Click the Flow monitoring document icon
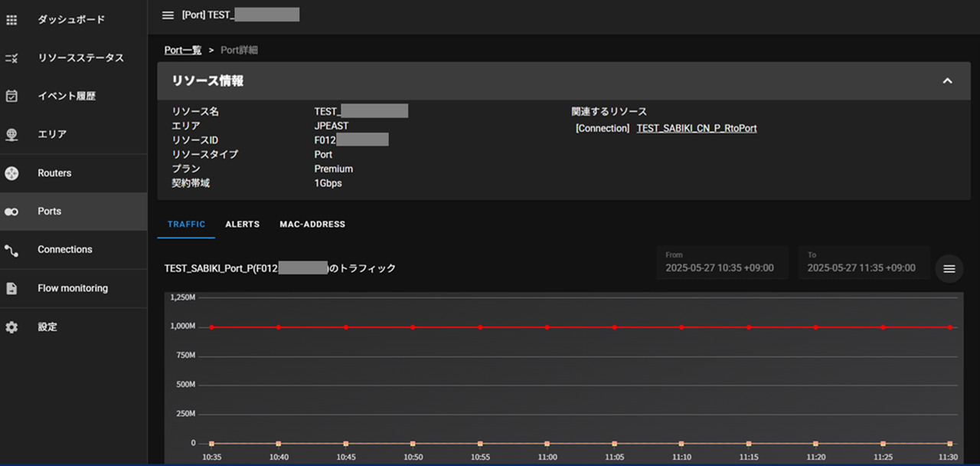The image size is (980, 466). pos(11,289)
